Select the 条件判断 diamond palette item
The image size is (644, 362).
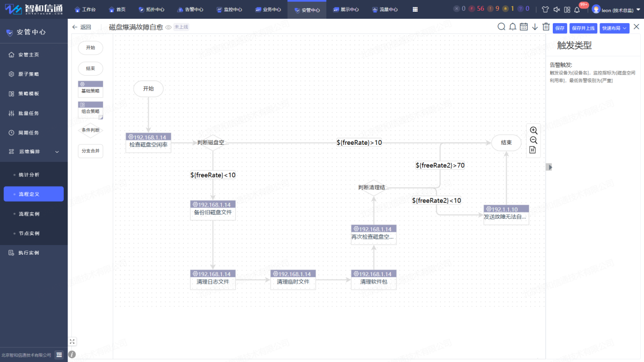tap(91, 130)
